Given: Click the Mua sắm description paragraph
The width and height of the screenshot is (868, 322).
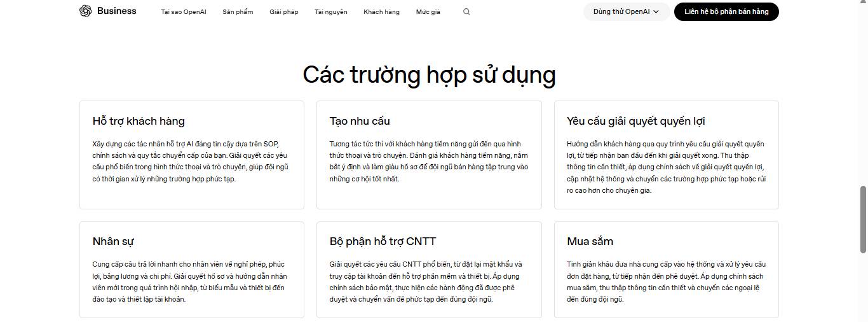Looking at the screenshot, I should 666,281.
